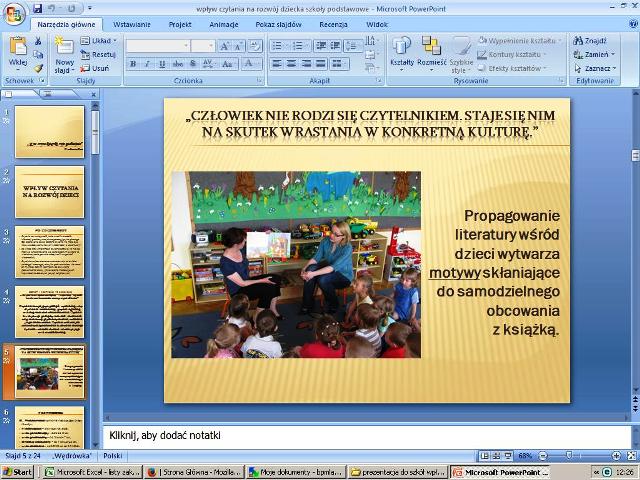This screenshot has height=480, width=640.
Task: Redo action in quick access toolbar
Action: point(71,8)
